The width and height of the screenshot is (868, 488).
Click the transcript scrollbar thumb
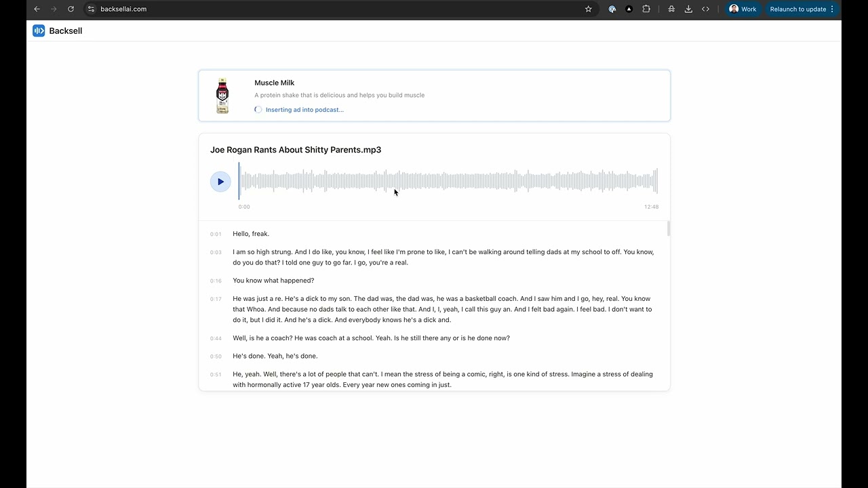[x=669, y=228]
